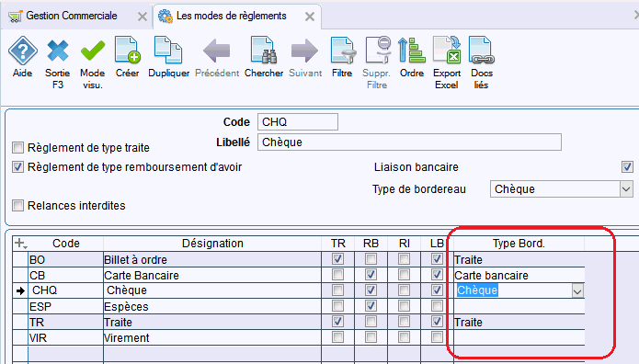Select the Les modes de règlements tab
Viewport: 639px width, 364px height.
pos(232,16)
